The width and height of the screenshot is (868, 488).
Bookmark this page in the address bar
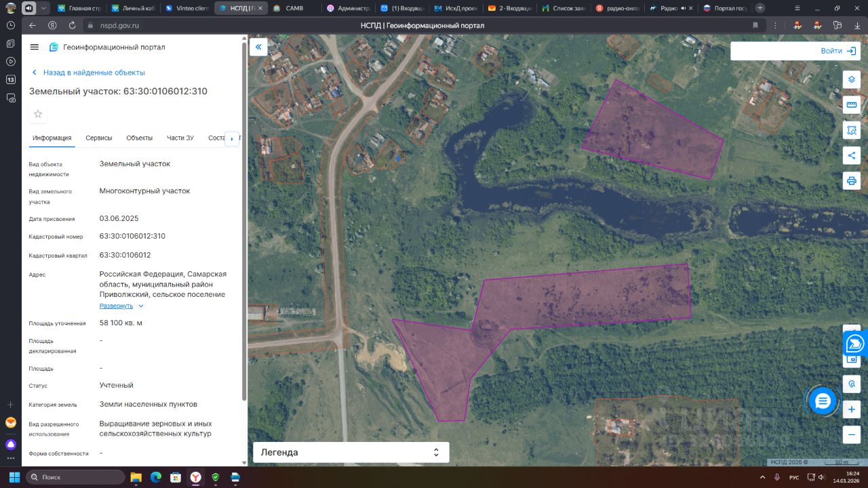pyautogui.click(x=755, y=25)
